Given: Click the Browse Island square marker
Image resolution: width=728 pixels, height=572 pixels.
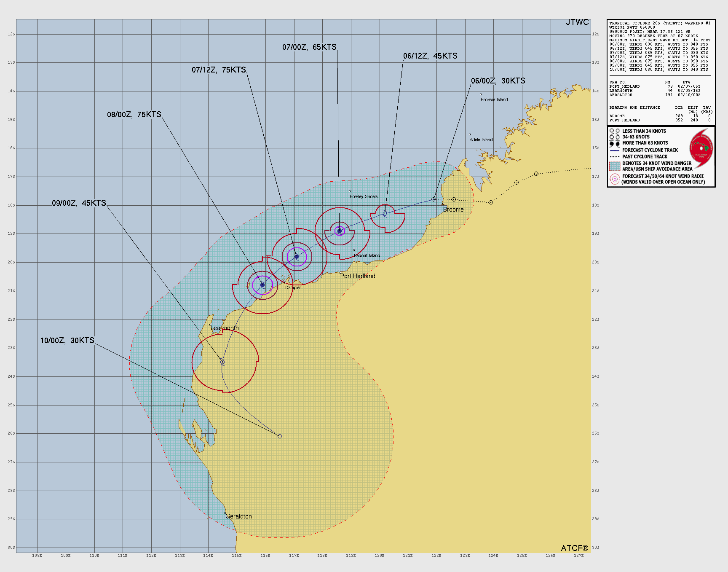Looking at the screenshot, I should [480, 94].
